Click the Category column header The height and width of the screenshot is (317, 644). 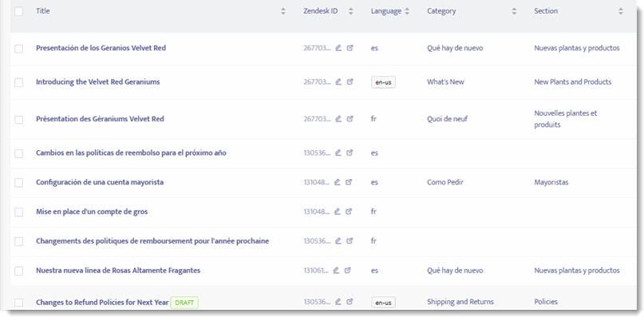pos(441,11)
